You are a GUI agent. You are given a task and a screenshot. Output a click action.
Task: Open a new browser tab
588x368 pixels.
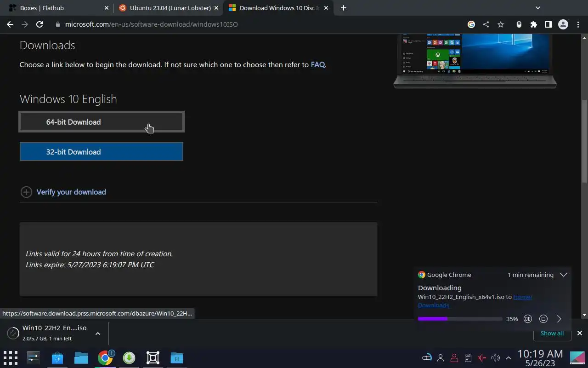coord(344,8)
